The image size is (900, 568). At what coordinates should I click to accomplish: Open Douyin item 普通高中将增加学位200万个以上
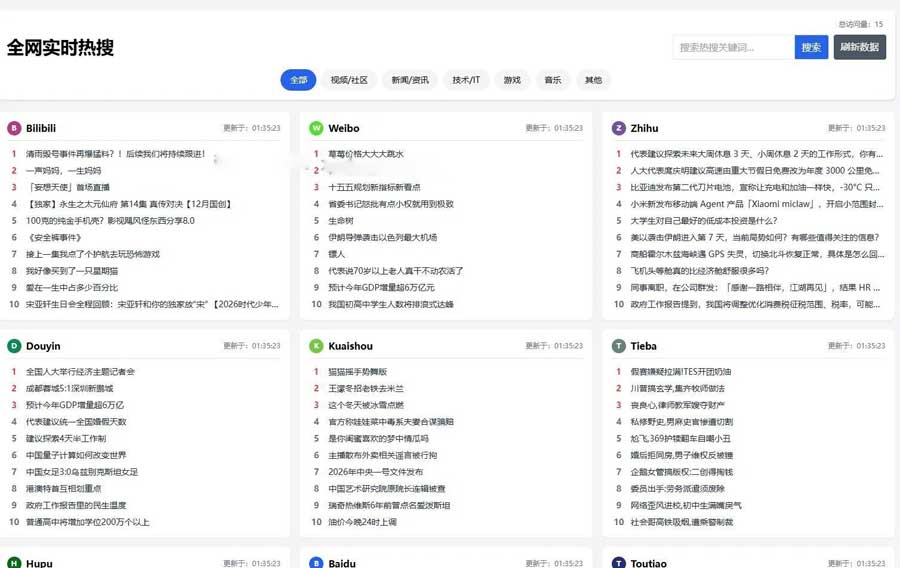(x=87, y=522)
